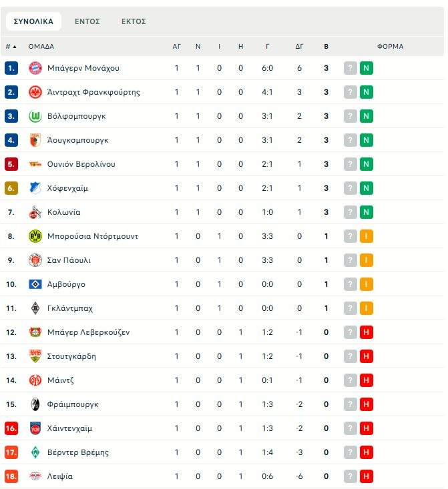Click the RB Leipzig logo
Image resolution: width=448 pixels, height=489 pixels.
(x=35, y=476)
